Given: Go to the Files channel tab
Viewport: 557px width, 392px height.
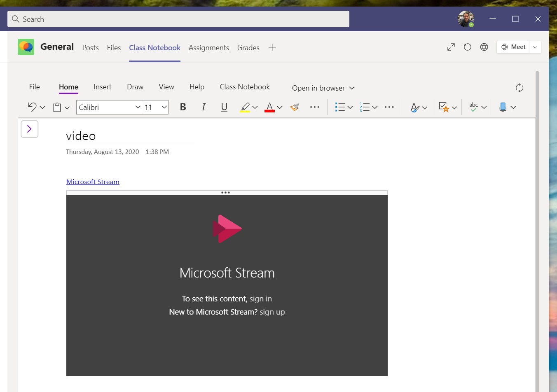Looking at the screenshot, I should click(114, 48).
